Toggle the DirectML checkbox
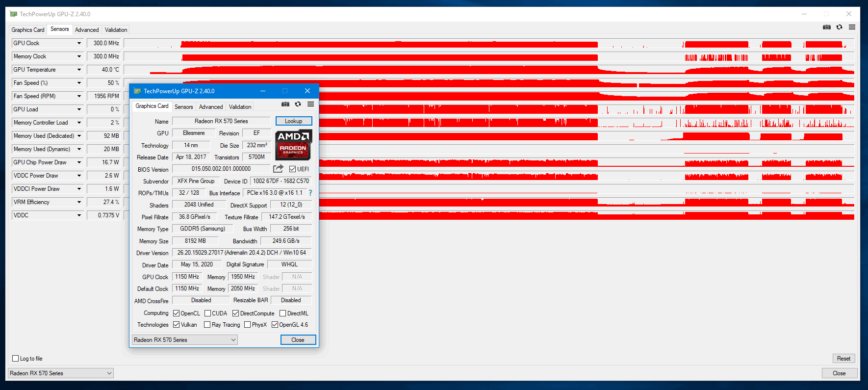Image resolution: width=868 pixels, height=390 pixels. click(282, 313)
